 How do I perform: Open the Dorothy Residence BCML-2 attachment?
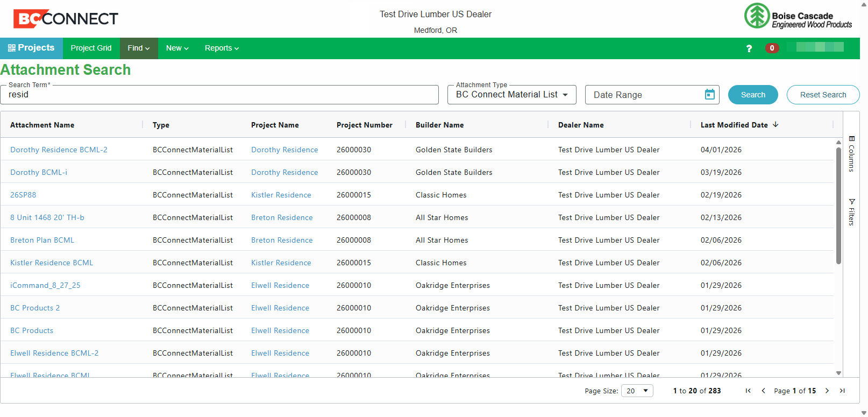pyautogui.click(x=59, y=150)
